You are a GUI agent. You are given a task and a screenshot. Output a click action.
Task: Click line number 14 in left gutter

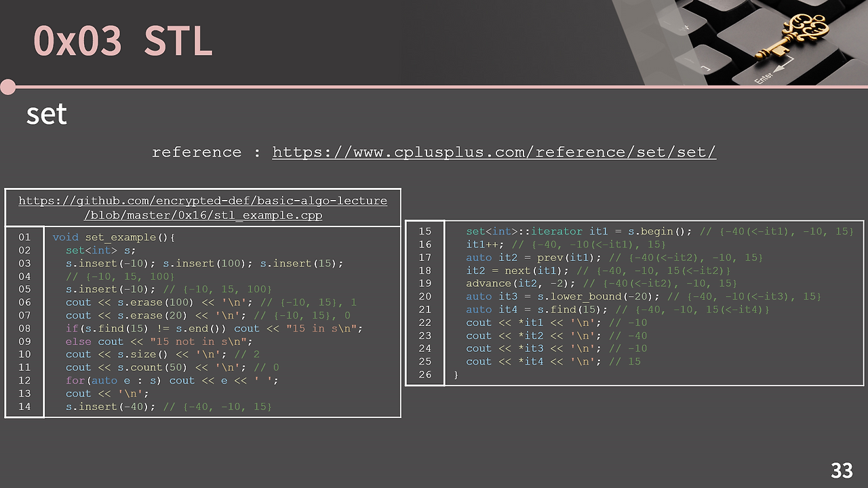24,407
